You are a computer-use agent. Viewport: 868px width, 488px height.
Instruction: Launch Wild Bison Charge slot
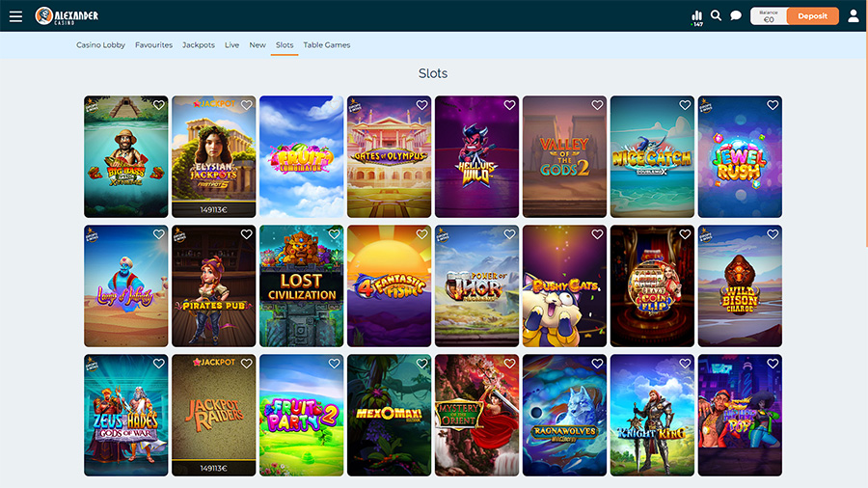(740, 286)
